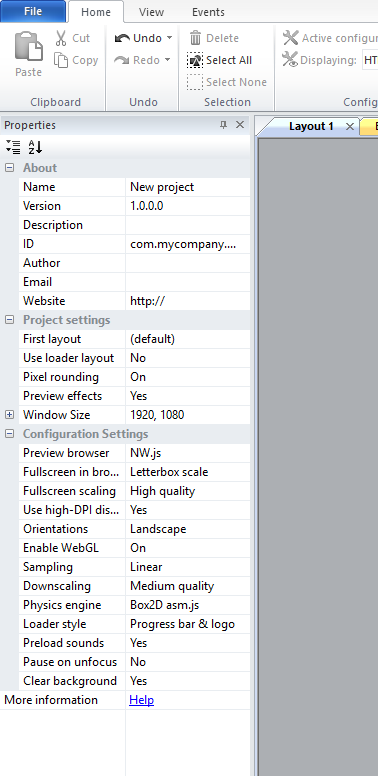Click the Version value 1.0.0.0
Screen dimensions: 378x776
(188, 206)
